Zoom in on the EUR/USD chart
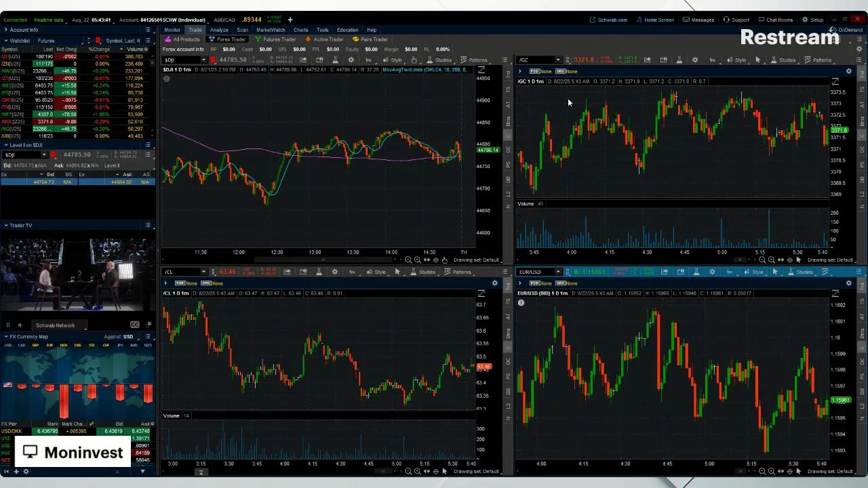The width and height of the screenshot is (868, 488). [x=772, y=471]
